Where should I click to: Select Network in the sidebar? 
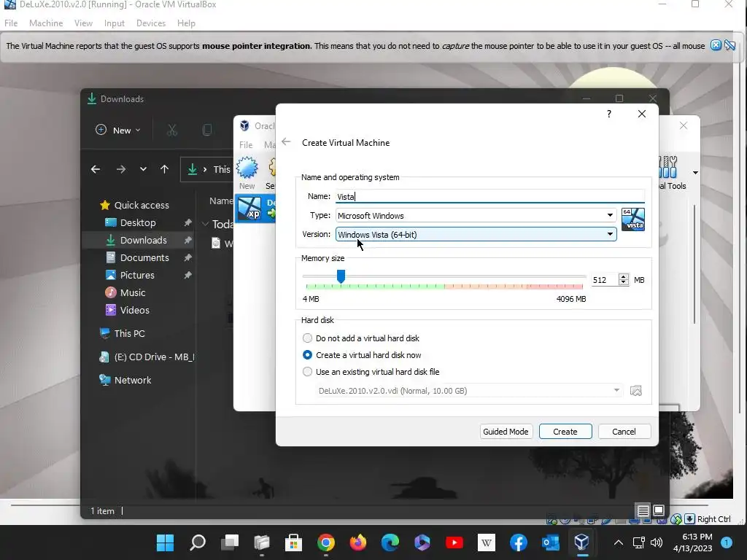coord(133,380)
